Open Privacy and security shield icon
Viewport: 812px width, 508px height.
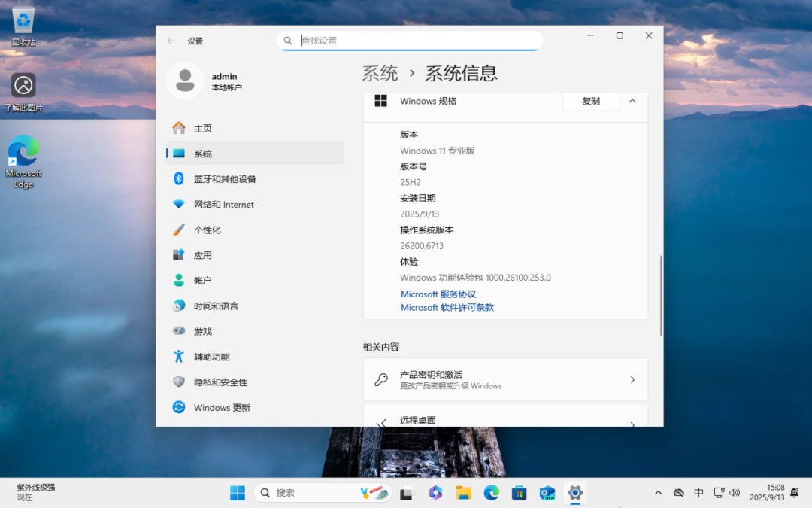[x=179, y=382]
